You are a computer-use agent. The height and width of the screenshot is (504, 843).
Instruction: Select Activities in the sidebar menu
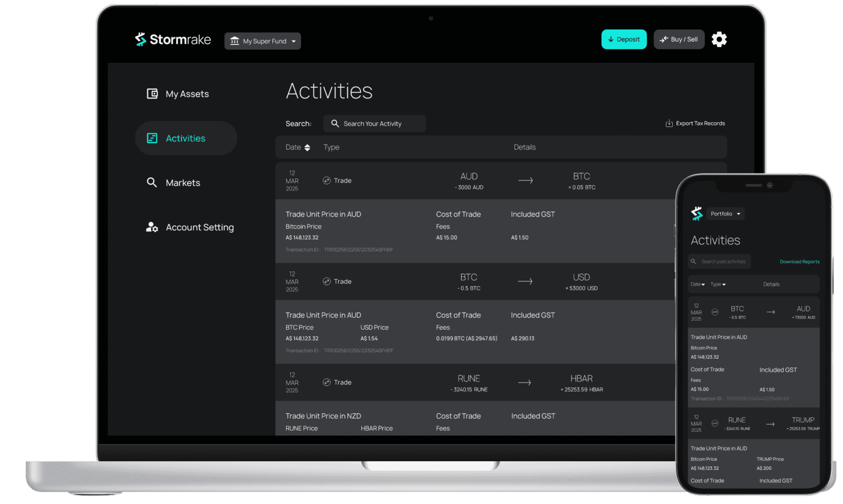[x=185, y=139]
